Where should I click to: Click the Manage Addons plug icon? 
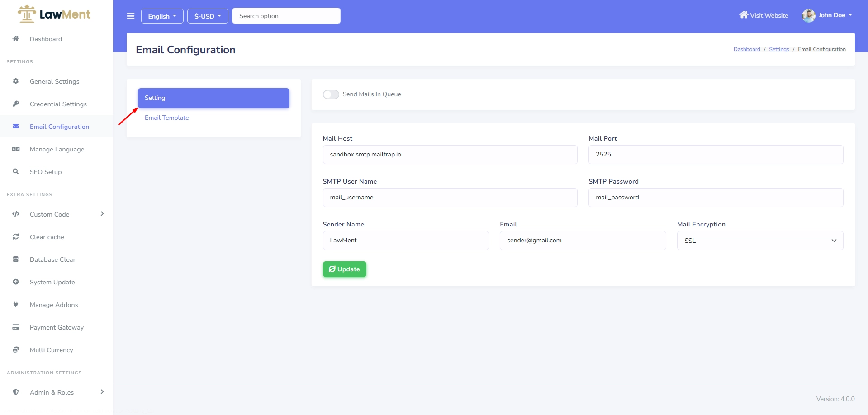tap(16, 304)
